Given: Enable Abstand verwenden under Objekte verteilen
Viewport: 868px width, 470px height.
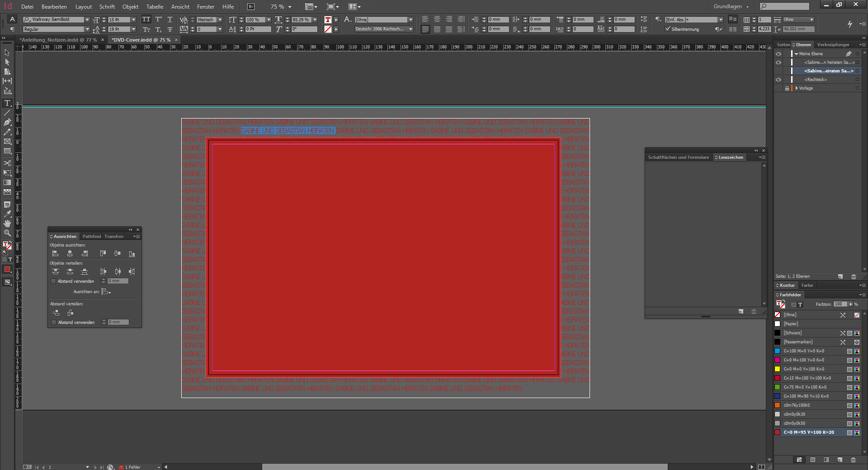Looking at the screenshot, I should pos(53,281).
